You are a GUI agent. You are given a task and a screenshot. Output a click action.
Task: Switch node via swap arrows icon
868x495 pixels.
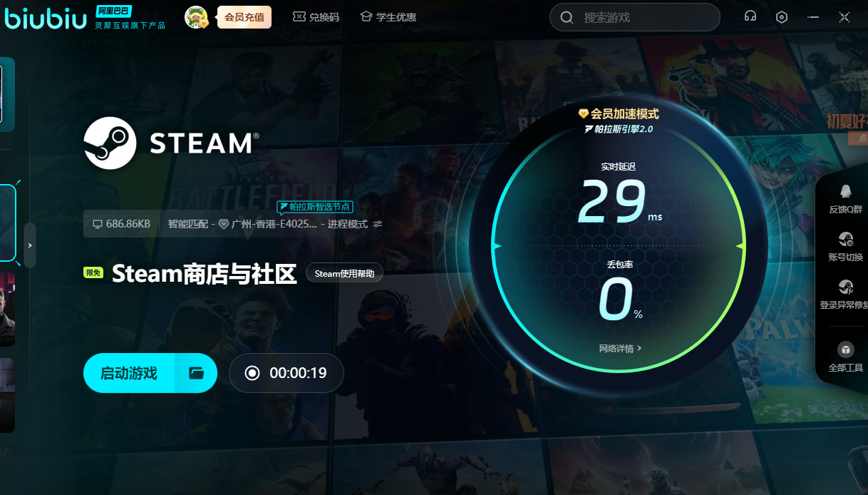tap(378, 224)
